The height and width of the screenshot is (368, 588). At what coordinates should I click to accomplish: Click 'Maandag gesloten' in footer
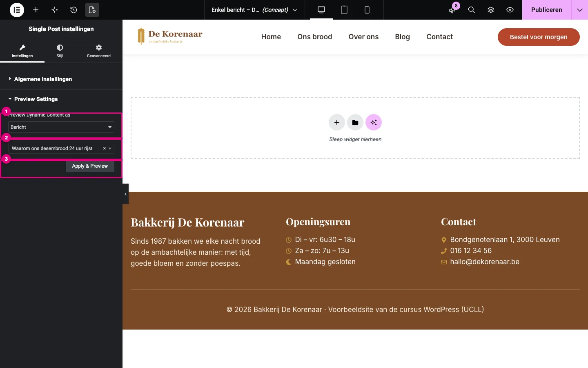[325, 262]
